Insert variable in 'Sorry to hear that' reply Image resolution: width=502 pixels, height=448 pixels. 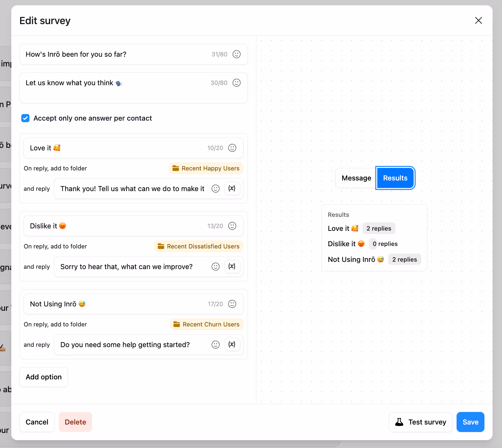coord(232,266)
